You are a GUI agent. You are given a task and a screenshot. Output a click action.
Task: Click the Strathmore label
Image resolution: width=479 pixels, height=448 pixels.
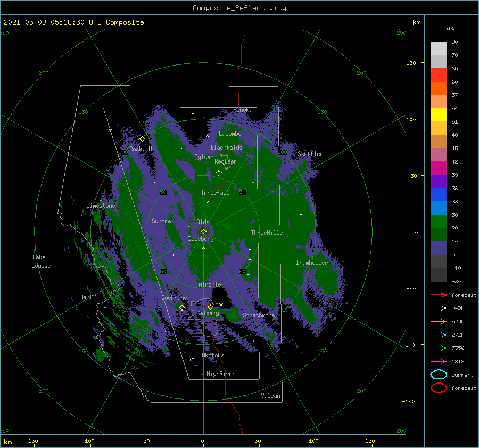[259, 315]
